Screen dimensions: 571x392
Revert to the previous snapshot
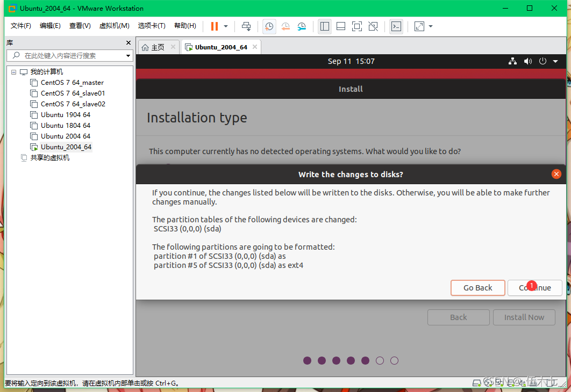[285, 26]
